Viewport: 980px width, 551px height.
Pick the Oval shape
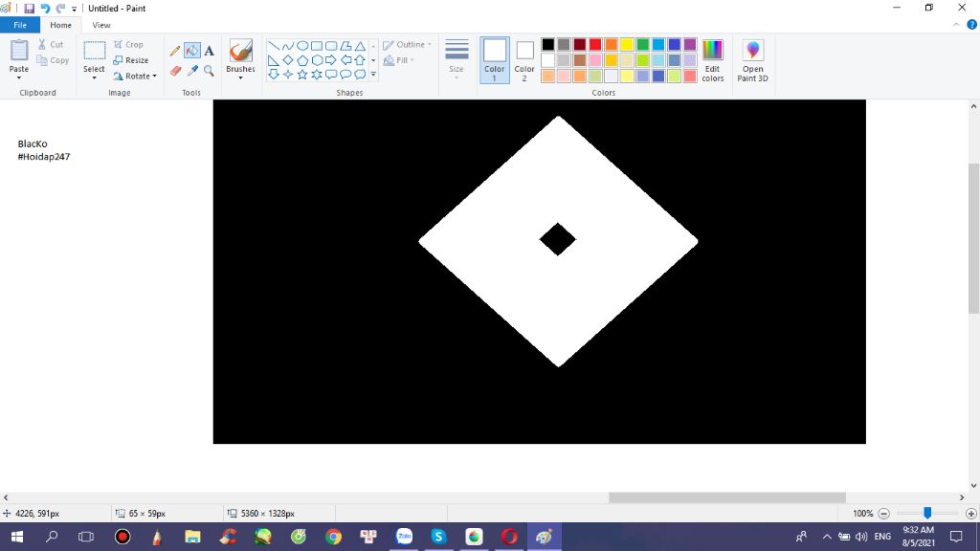(x=301, y=46)
